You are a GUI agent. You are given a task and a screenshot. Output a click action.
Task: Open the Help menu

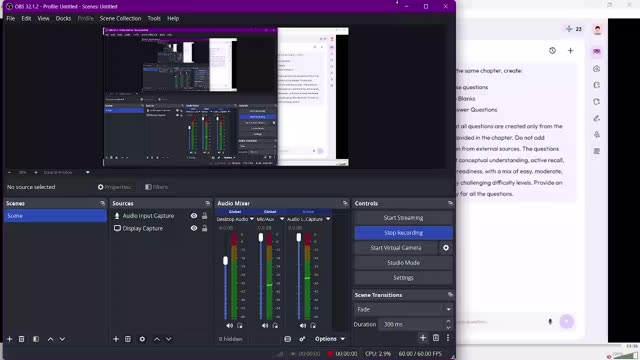tap(173, 18)
